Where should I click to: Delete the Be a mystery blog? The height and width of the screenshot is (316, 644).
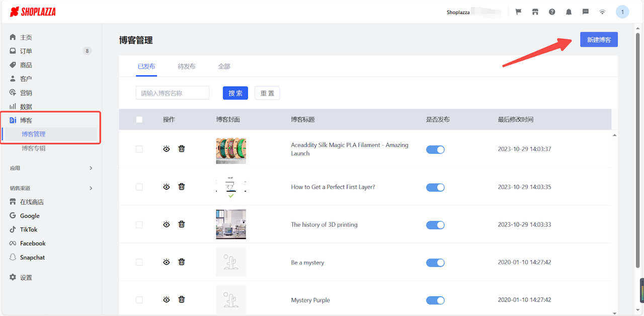(182, 262)
